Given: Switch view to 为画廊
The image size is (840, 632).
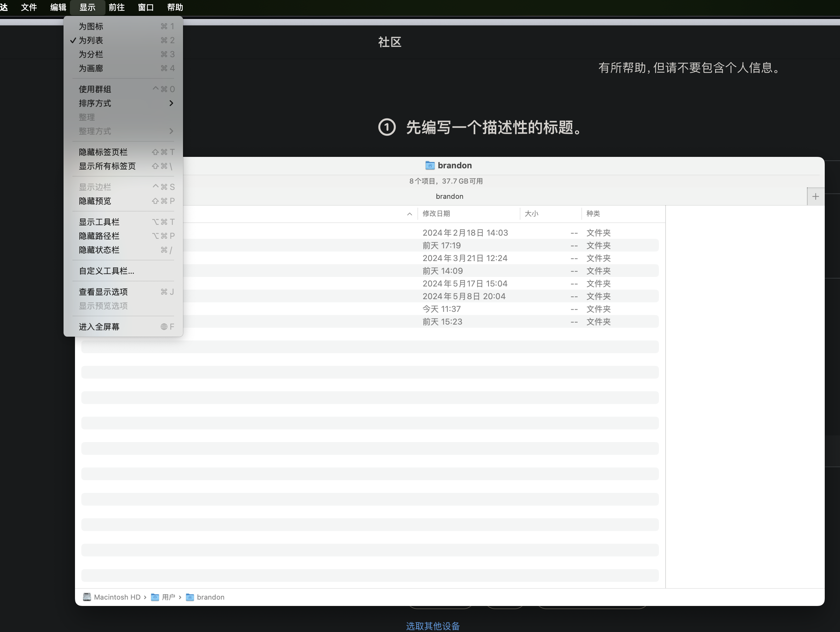Looking at the screenshot, I should click(x=91, y=68).
